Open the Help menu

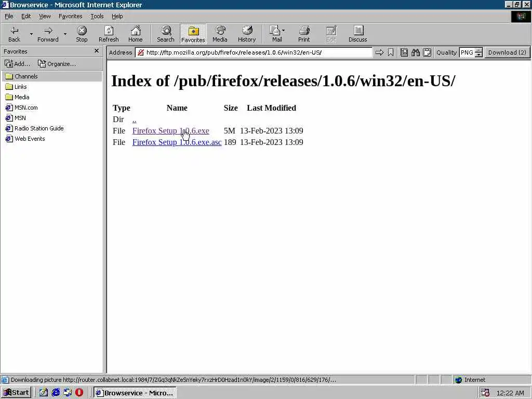117,16
